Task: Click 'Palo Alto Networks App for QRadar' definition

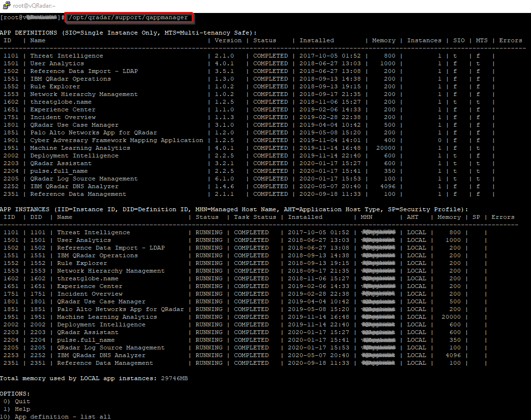Action: coord(94,133)
